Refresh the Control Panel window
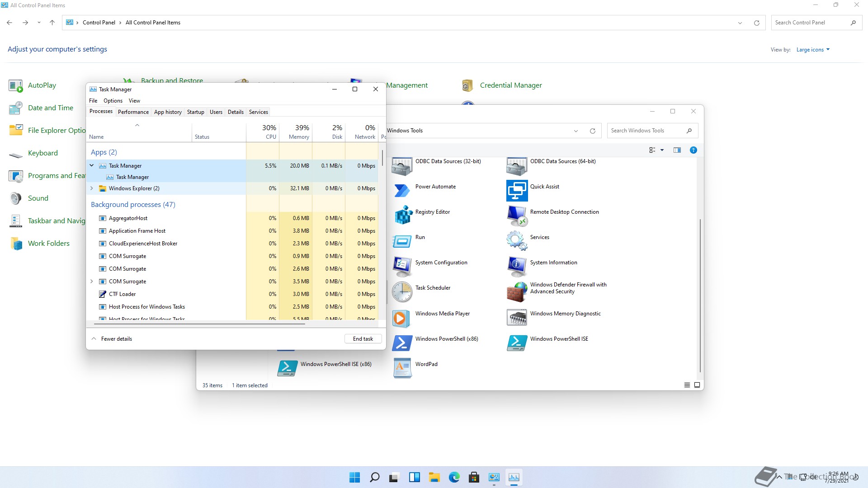This screenshot has width=868, height=488. tap(757, 23)
